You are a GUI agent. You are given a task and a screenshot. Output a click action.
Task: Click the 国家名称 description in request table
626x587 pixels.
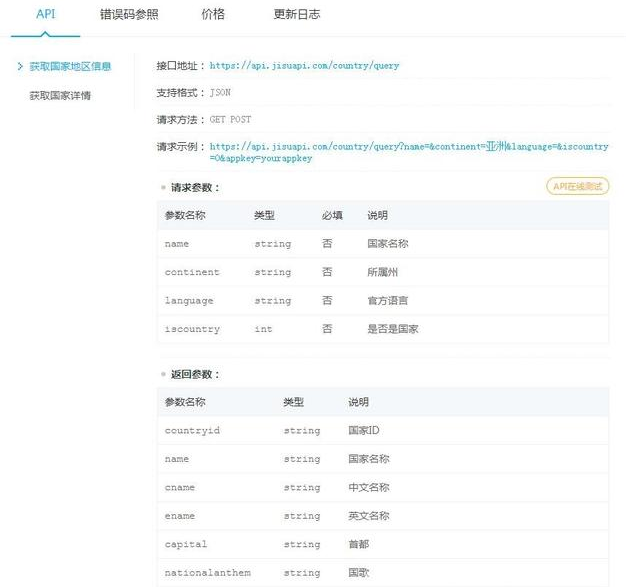[x=388, y=244]
